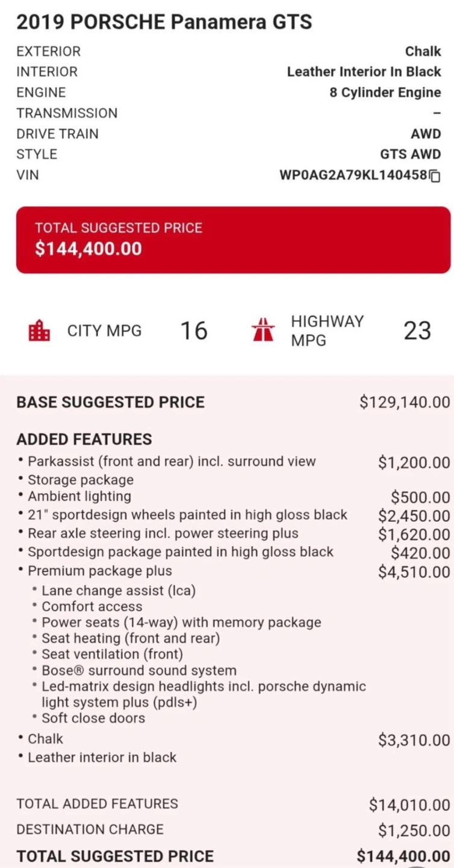
Task: Click the Base Suggested Price amount $129,140.00
Action: [x=405, y=402]
